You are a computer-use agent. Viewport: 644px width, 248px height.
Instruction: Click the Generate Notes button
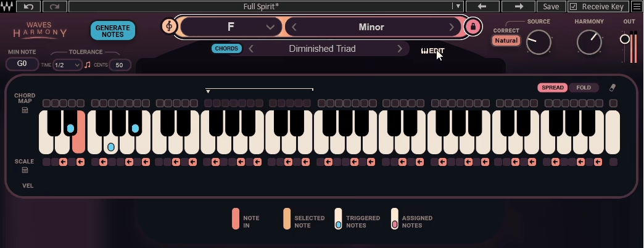click(x=112, y=31)
